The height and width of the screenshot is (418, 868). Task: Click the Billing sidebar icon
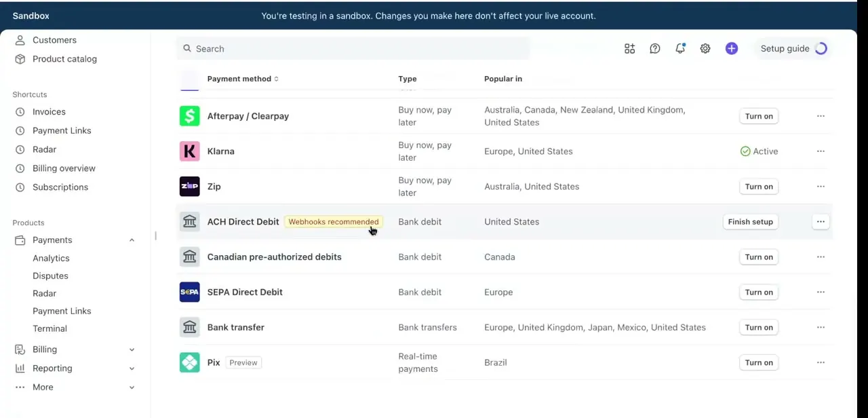[20, 349]
